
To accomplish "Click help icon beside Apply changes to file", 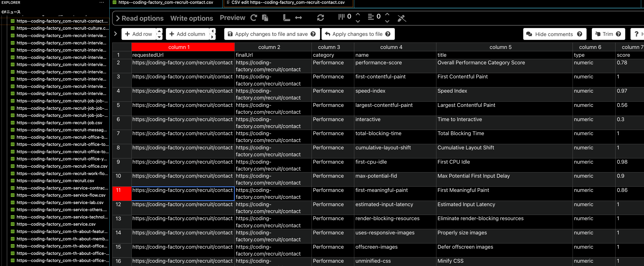I will 388,34.
